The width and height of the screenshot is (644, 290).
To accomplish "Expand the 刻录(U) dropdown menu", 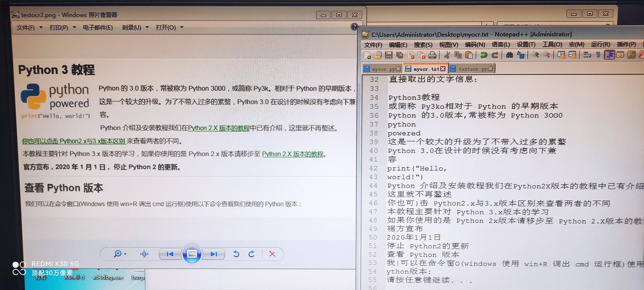I will (135, 27).
